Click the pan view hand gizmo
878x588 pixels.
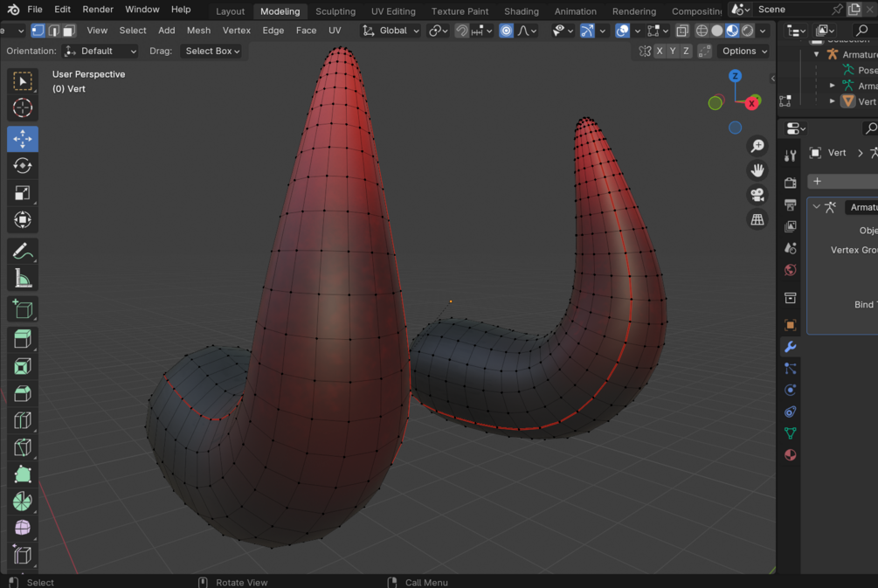pos(757,170)
